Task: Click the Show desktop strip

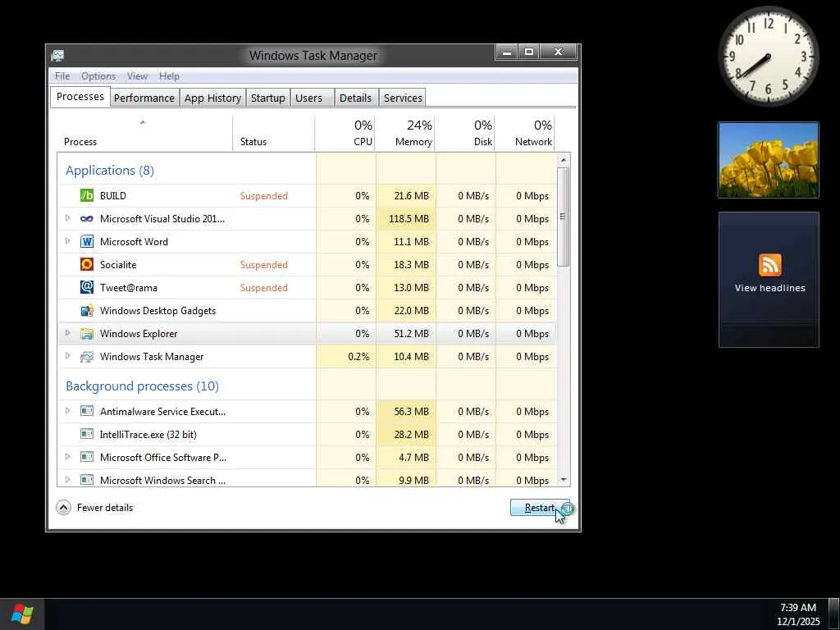Action: [x=833, y=614]
